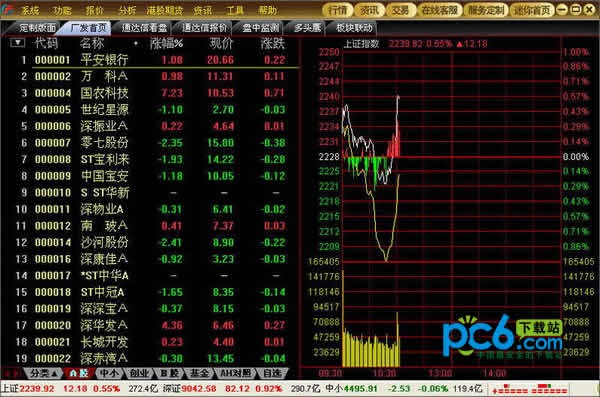Switch to the 定制版面 tab

click(x=37, y=28)
